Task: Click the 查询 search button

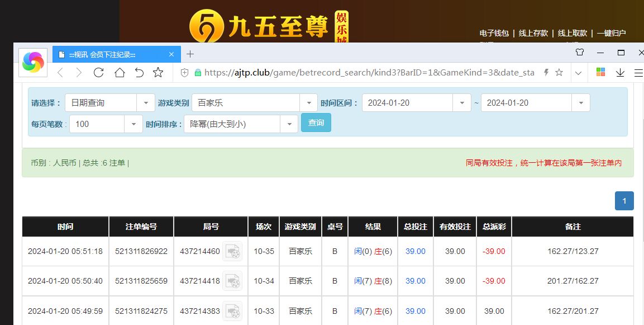Action: pos(316,123)
